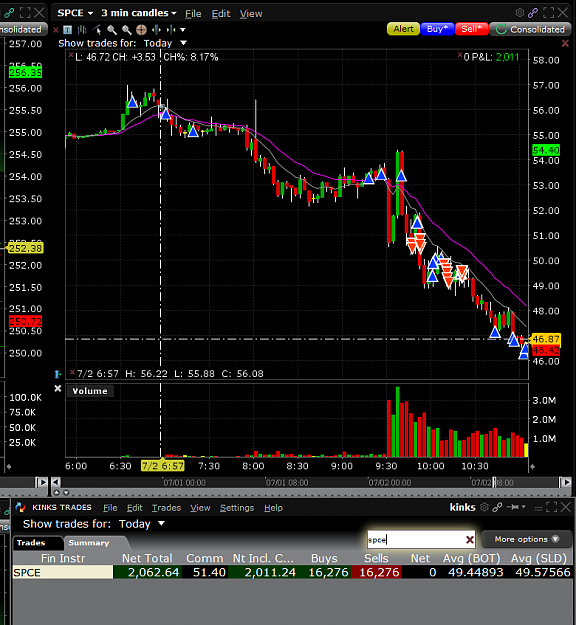Viewport: 576px width, 625px height.
Task: Click the red Sell button
Action: click(x=472, y=29)
